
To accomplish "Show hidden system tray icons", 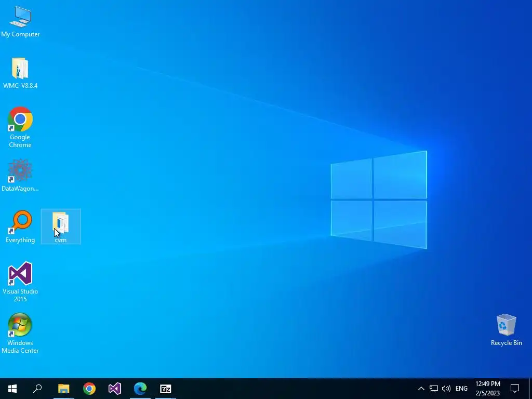I will 421,389.
